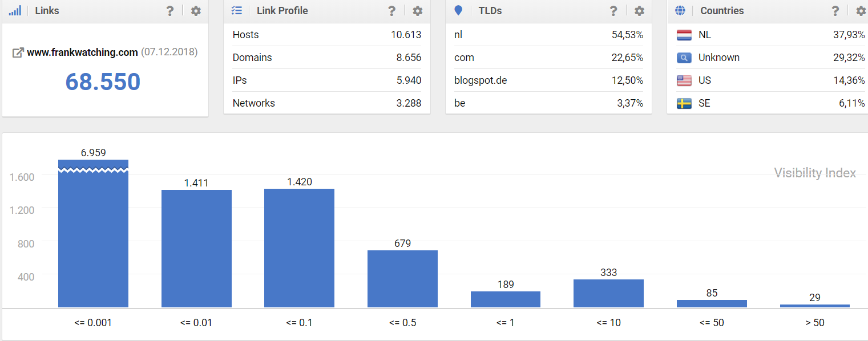Click the <= 0.001 visibility bar
Viewport: 868px width, 341px height.
pos(94,234)
